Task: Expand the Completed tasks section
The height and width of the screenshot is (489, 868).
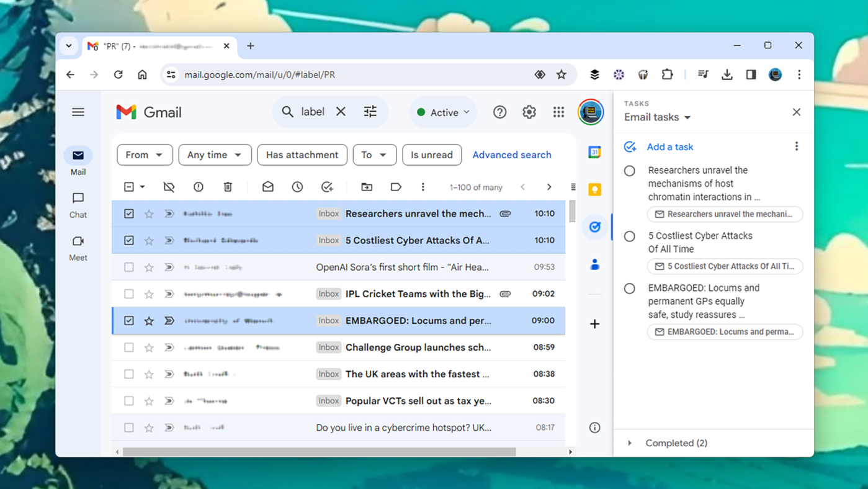Action: pos(630,442)
